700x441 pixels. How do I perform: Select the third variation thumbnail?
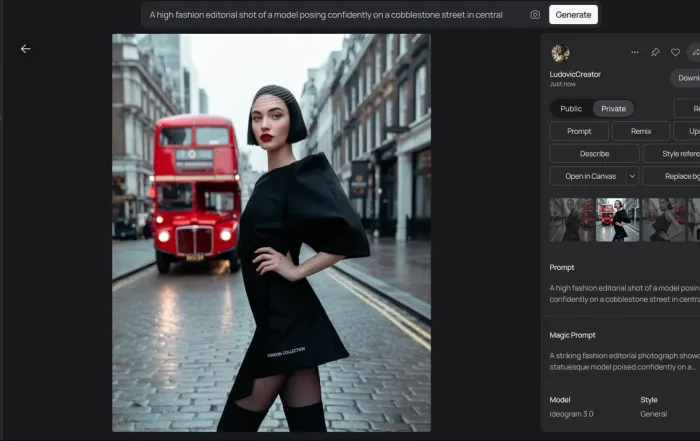(x=664, y=220)
